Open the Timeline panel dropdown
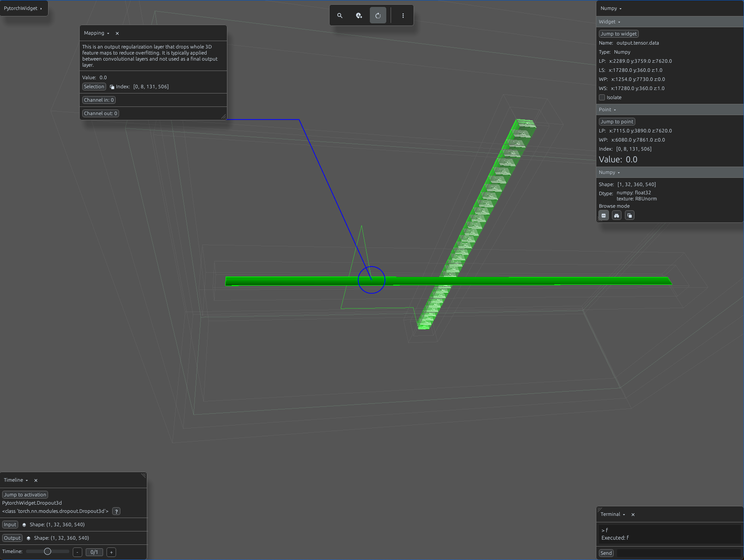This screenshot has width=744, height=560. [16, 480]
